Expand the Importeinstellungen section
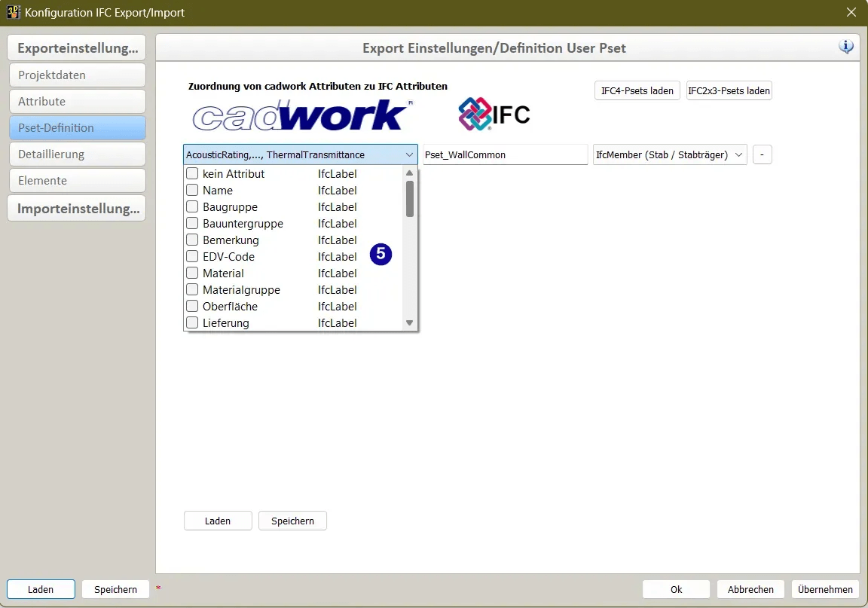Image resolution: width=868 pixels, height=608 pixels. click(x=77, y=209)
